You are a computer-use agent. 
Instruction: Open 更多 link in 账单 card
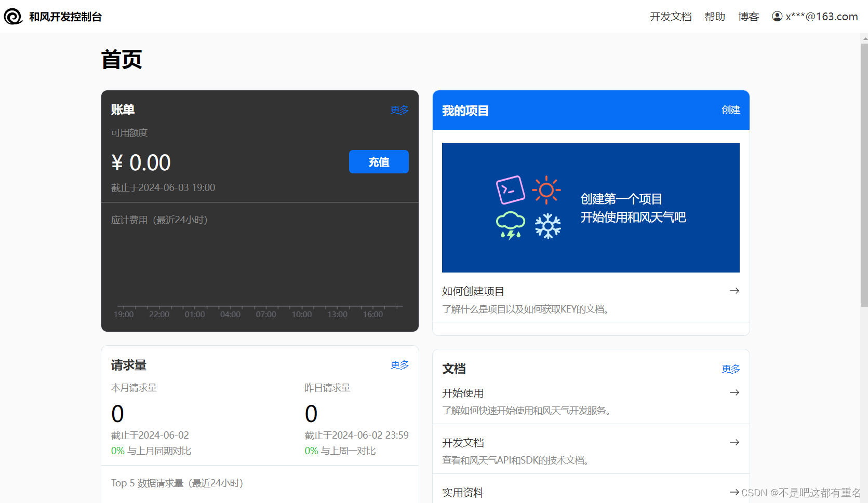click(x=399, y=110)
